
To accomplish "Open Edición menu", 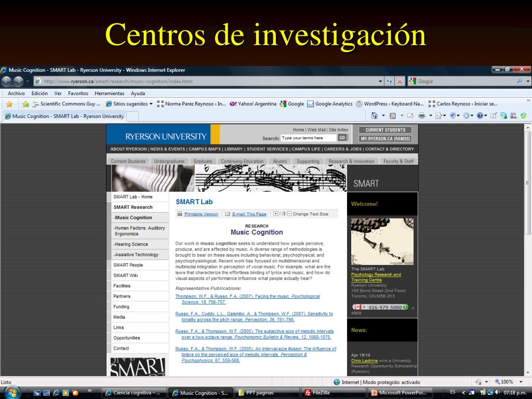I will click(x=39, y=94).
